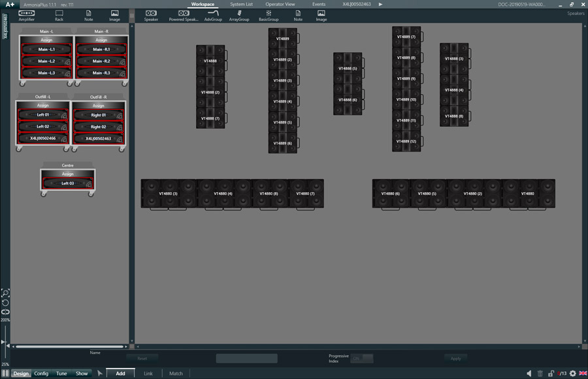This screenshot has height=379, width=588.
Task: Click the Reset button
Action: [x=142, y=358]
